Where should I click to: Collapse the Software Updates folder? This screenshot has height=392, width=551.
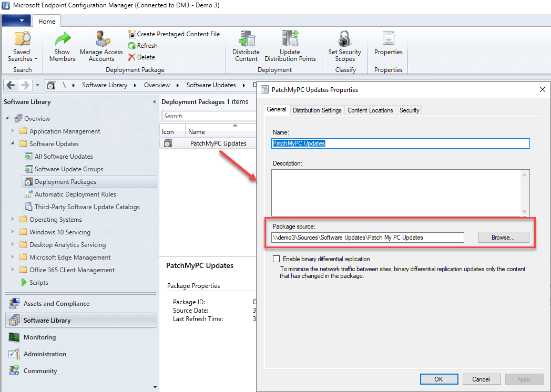pos(13,143)
